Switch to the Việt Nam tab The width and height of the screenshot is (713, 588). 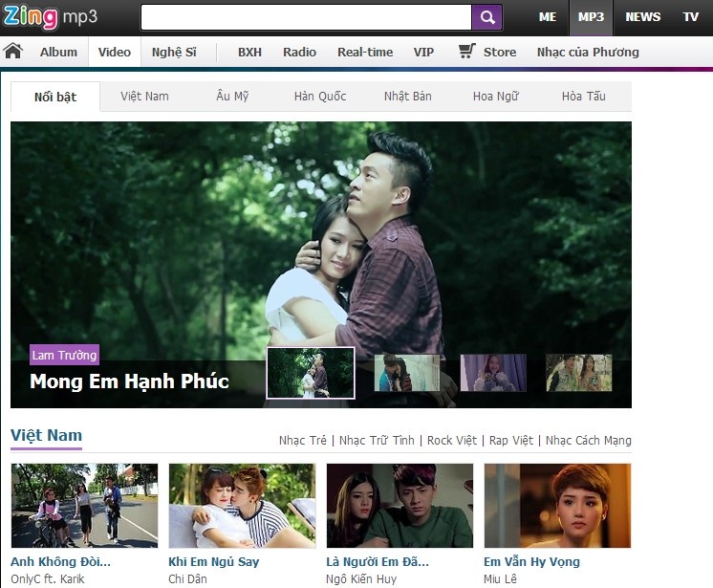click(x=144, y=97)
